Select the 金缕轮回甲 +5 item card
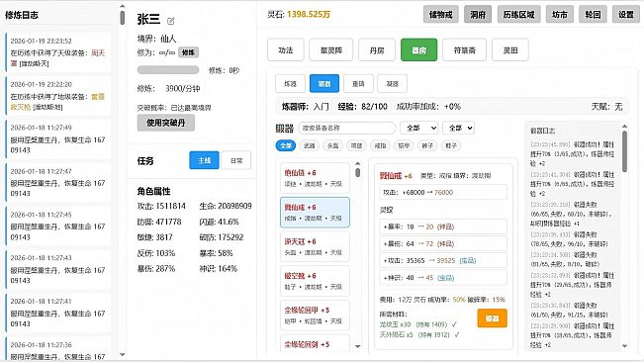This screenshot has width=644, height=362. (315, 315)
